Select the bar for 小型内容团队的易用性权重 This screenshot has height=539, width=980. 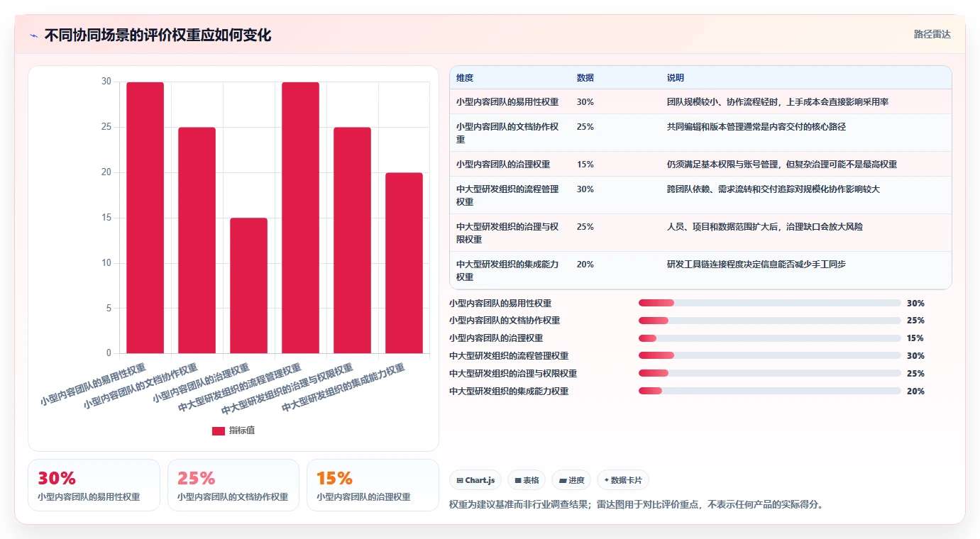tap(145, 218)
